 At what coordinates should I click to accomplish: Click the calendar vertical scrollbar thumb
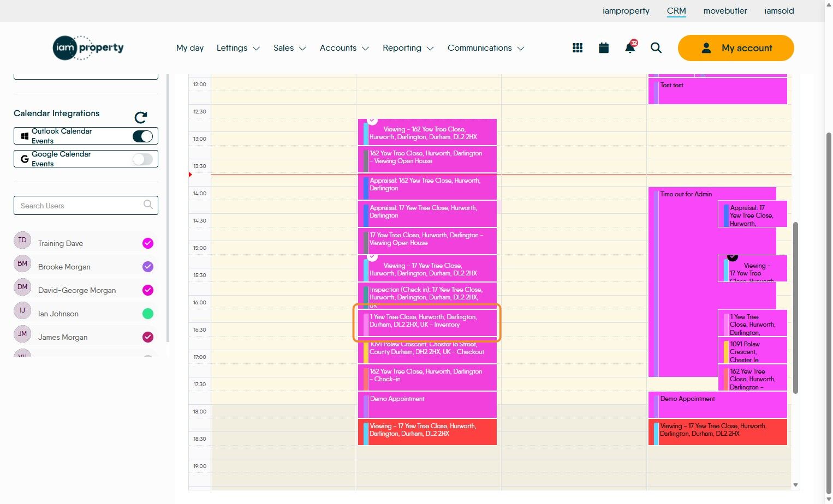click(x=795, y=307)
